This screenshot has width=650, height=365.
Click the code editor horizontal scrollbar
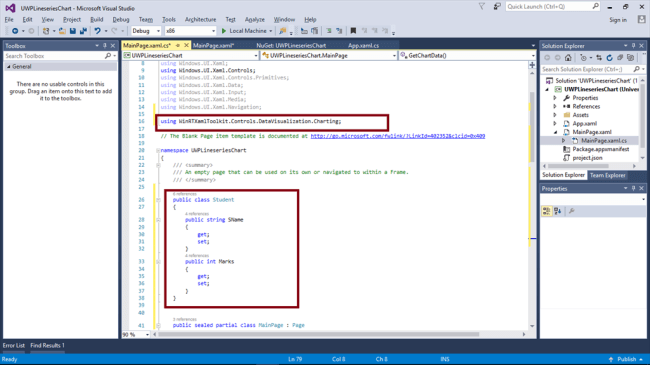318,334
